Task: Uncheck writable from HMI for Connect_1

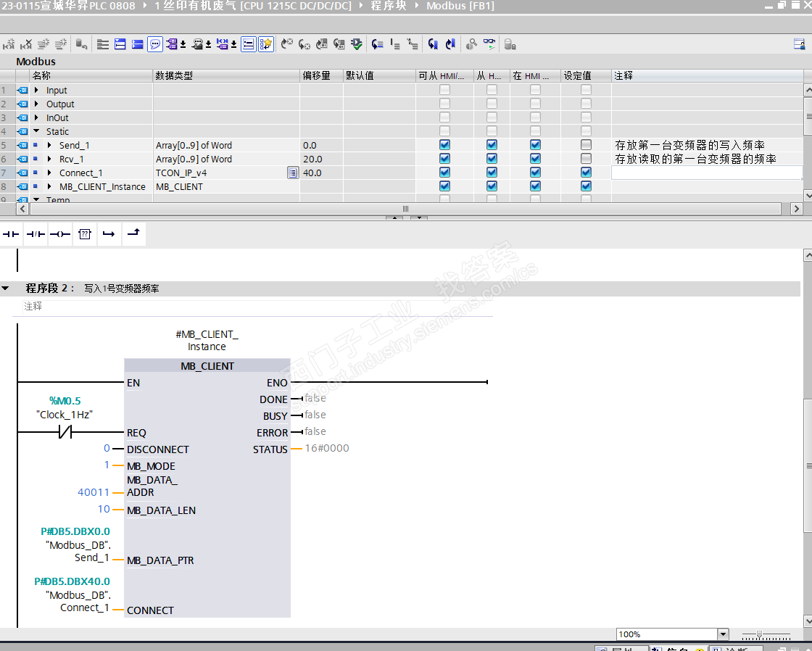Action: [492, 173]
